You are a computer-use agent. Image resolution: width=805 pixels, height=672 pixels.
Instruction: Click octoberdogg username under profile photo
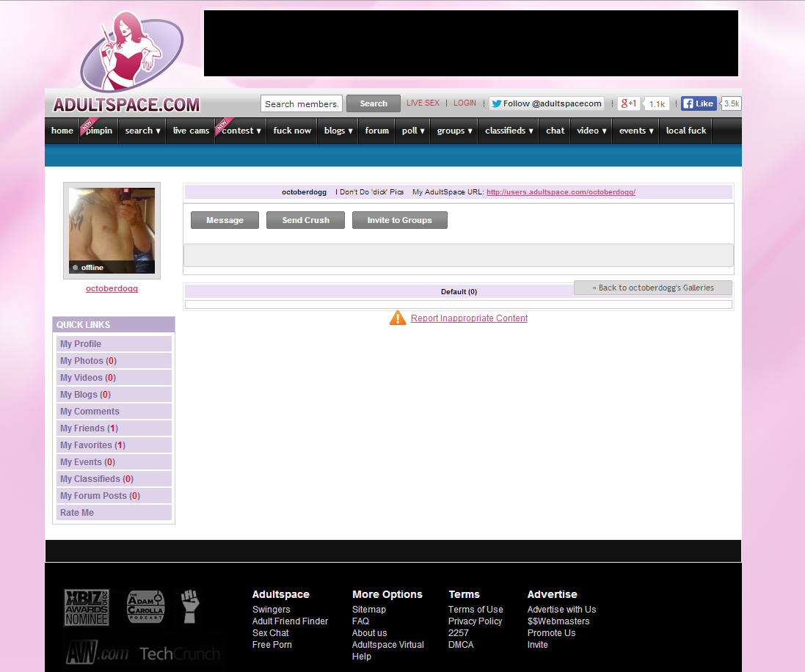point(112,288)
